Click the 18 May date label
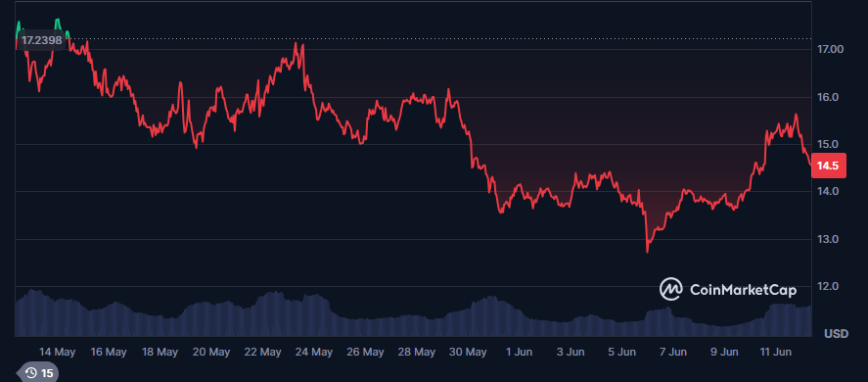 point(160,352)
